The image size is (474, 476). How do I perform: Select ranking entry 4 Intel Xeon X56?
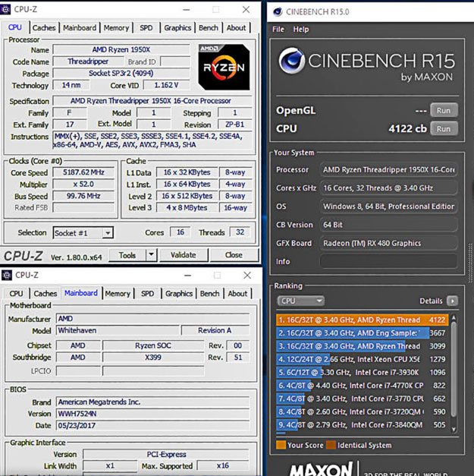coord(362,359)
